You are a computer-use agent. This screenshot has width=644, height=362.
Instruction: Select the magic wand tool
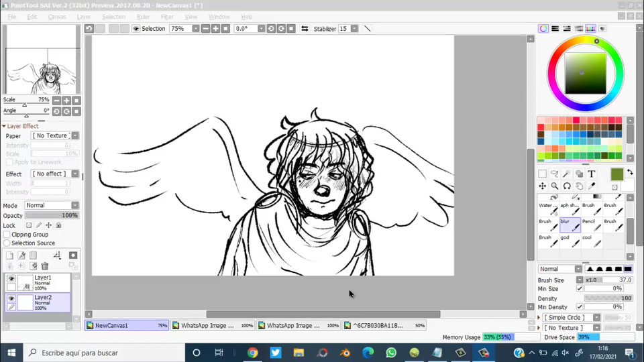point(567,174)
